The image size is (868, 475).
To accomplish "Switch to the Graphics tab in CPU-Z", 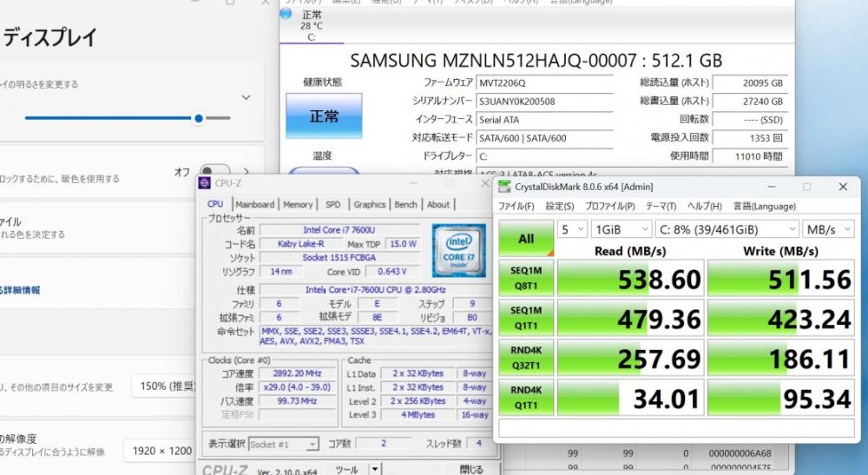I will (369, 204).
